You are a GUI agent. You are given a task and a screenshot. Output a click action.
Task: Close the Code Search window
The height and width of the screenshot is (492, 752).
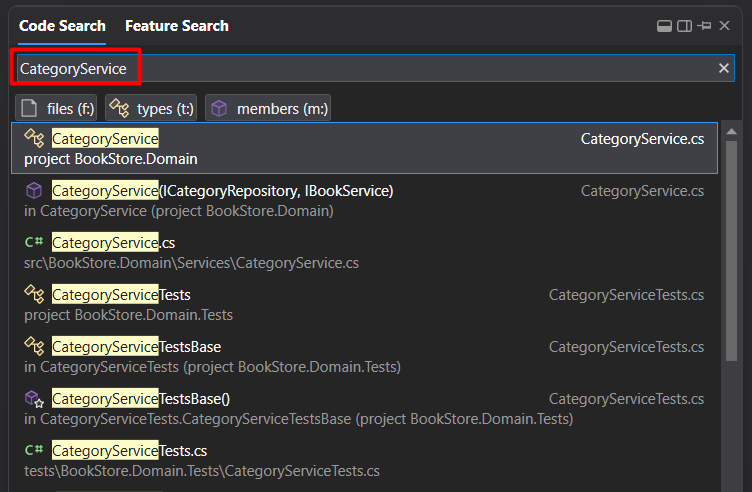(724, 26)
